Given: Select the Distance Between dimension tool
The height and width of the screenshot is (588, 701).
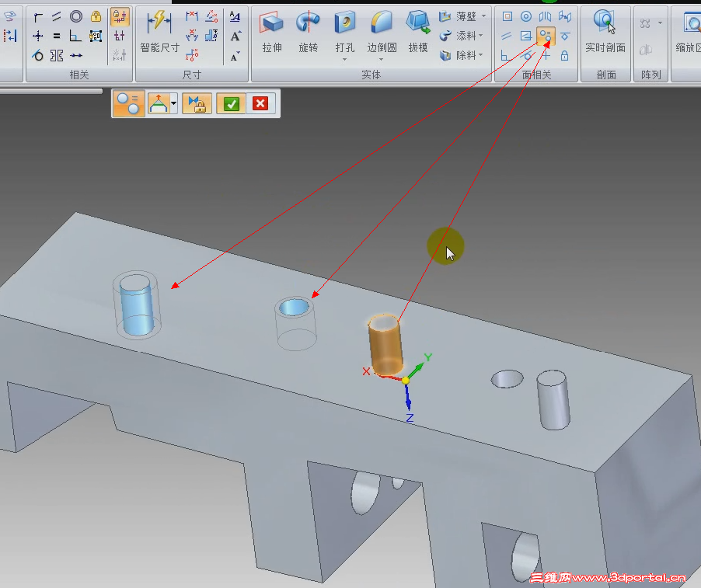Looking at the screenshot, I should click(x=192, y=17).
